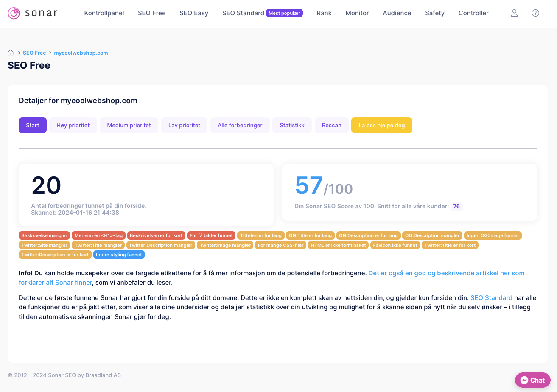Open the Messenger Chat button
Image resolution: width=557 pixels, height=392 pixels.
pyautogui.click(x=532, y=380)
